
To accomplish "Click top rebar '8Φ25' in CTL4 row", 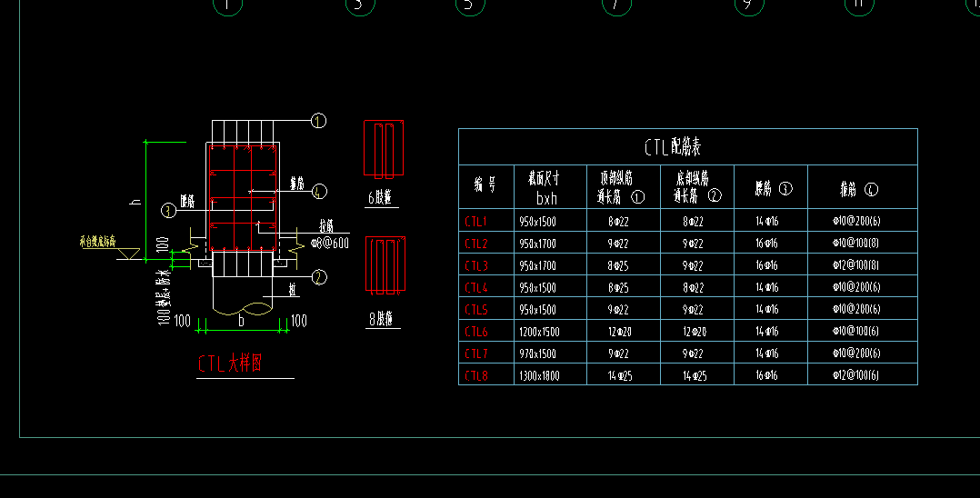I will click(618, 287).
